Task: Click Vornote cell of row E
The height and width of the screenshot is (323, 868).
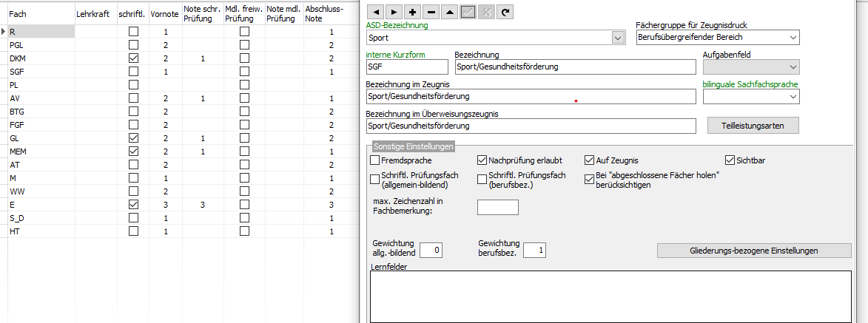Action: pyautogui.click(x=166, y=205)
